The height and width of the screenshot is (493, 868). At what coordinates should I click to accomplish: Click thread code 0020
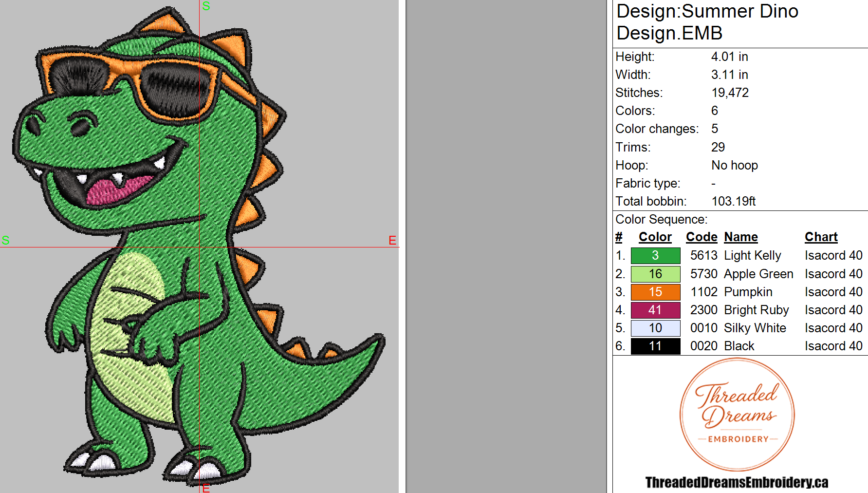(704, 346)
